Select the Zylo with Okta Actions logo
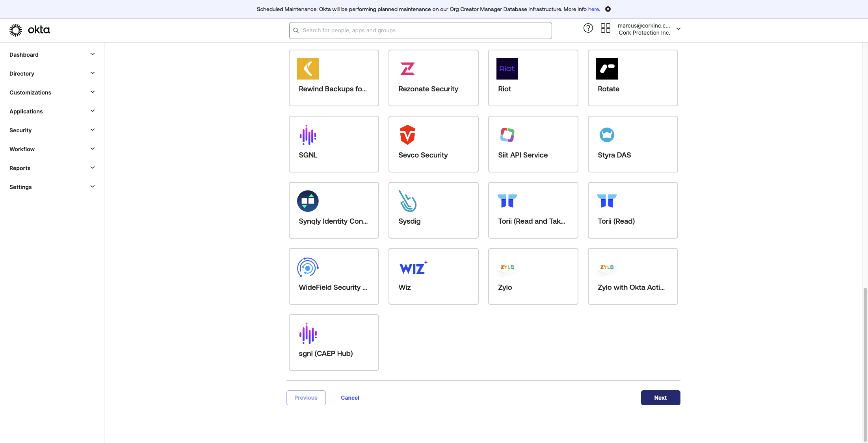 click(x=607, y=267)
